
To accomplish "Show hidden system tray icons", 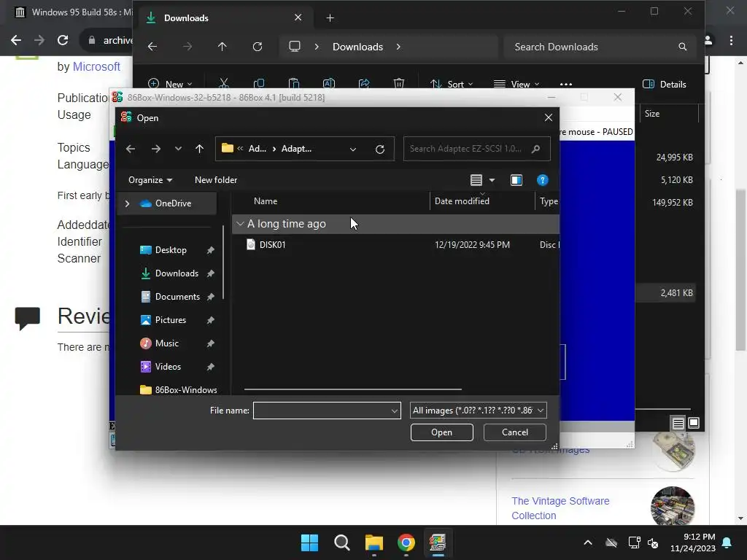I will point(588,542).
